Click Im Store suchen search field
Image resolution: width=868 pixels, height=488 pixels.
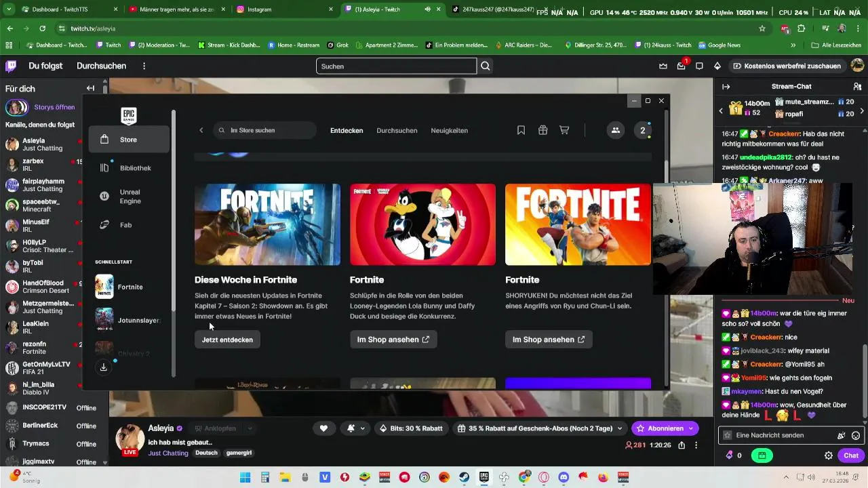click(x=264, y=130)
